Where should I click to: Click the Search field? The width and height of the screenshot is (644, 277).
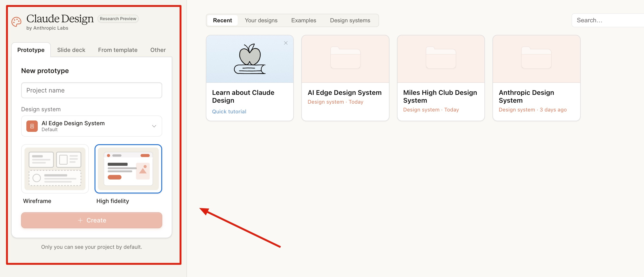pos(607,20)
